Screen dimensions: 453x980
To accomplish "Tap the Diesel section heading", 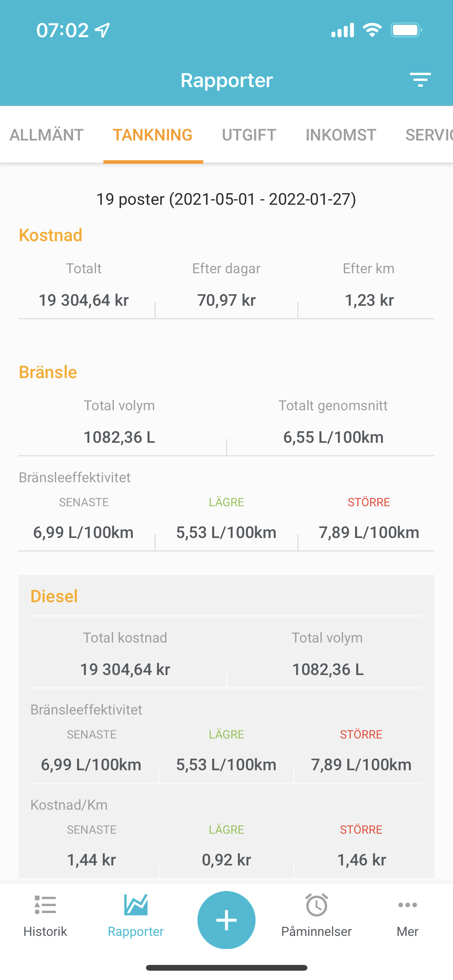I will tap(54, 596).
